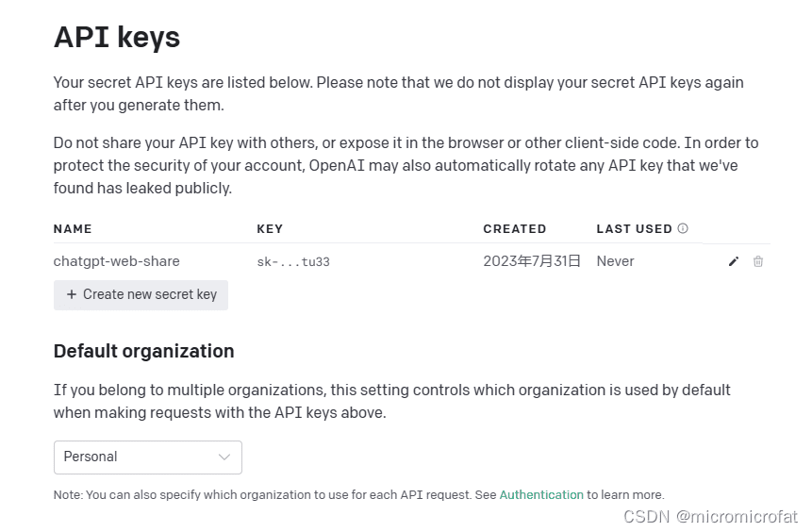The image size is (812, 532).
Task: Open the Authentication link
Action: 541,494
